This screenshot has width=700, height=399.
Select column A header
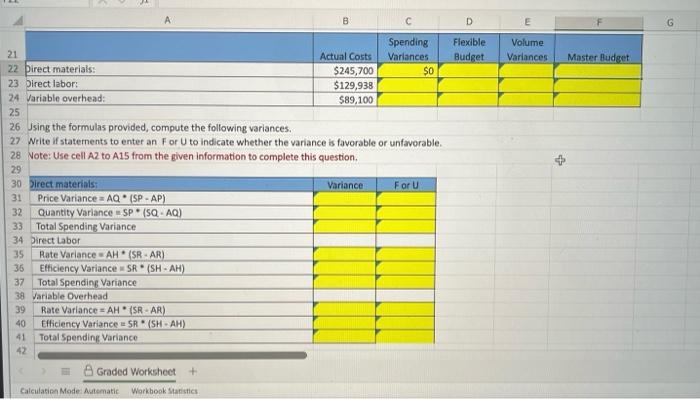point(167,21)
